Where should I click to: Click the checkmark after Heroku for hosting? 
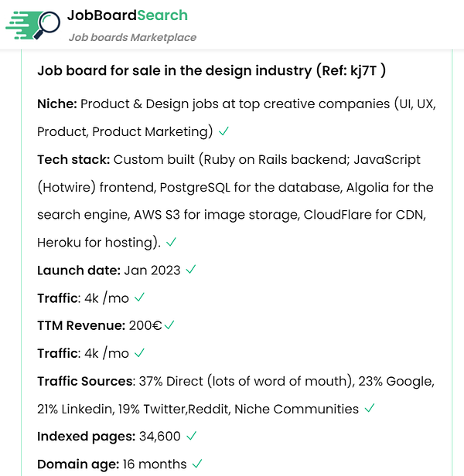click(x=171, y=242)
